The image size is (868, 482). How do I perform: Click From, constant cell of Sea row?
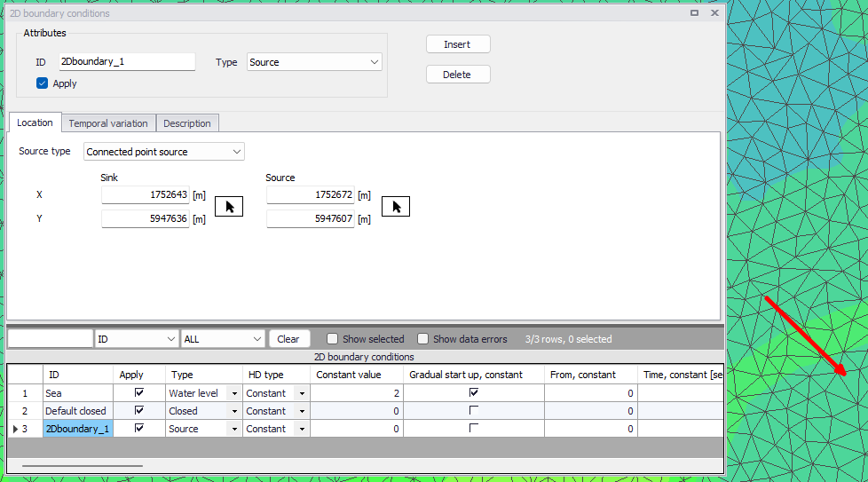pos(591,393)
